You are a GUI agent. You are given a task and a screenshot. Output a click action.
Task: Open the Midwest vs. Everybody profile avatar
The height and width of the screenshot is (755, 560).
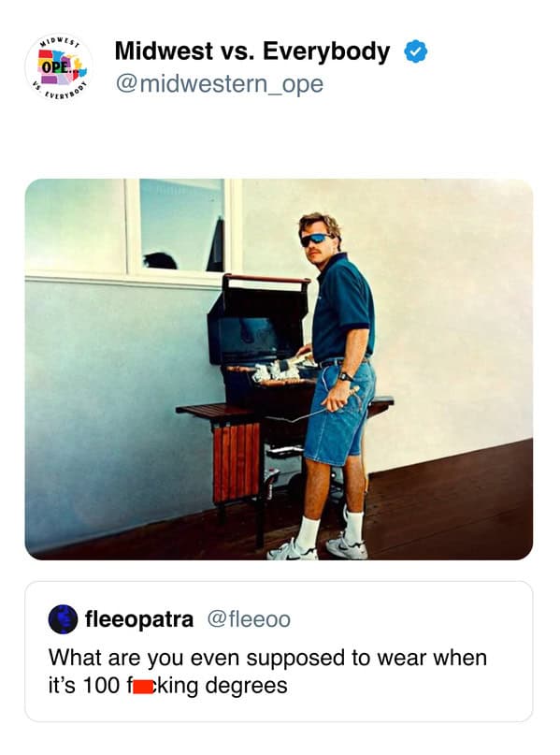coord(59,66)
